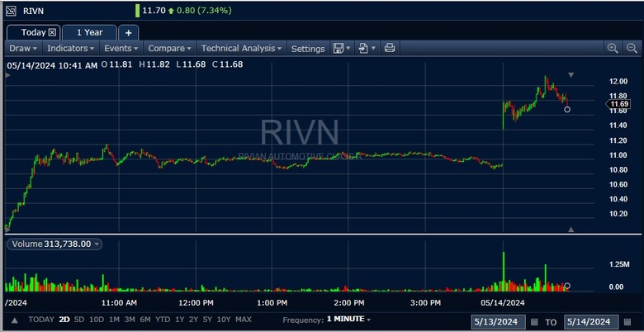Select the 2D range
The width and height of the screenshot is (644, 332).
[64, 320]
